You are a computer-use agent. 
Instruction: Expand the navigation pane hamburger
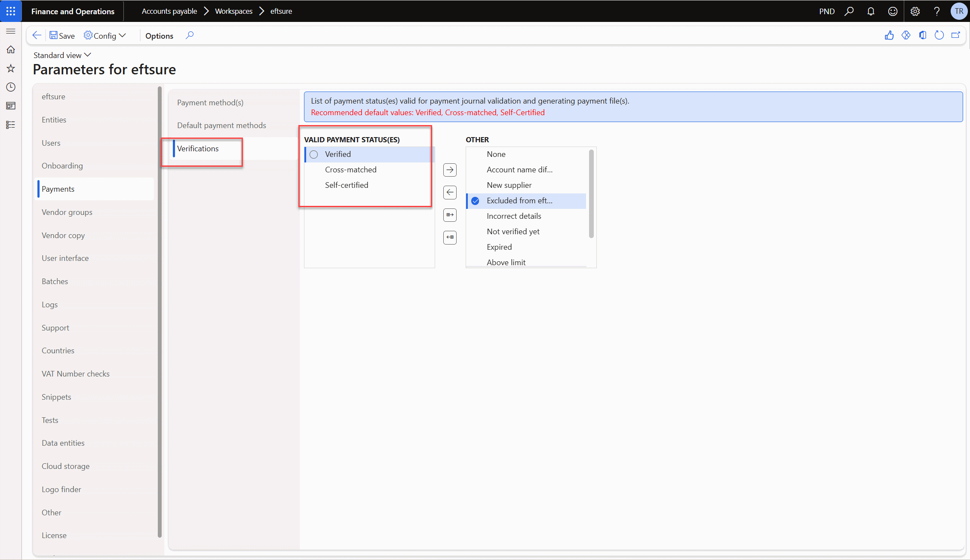pos(11,31)
